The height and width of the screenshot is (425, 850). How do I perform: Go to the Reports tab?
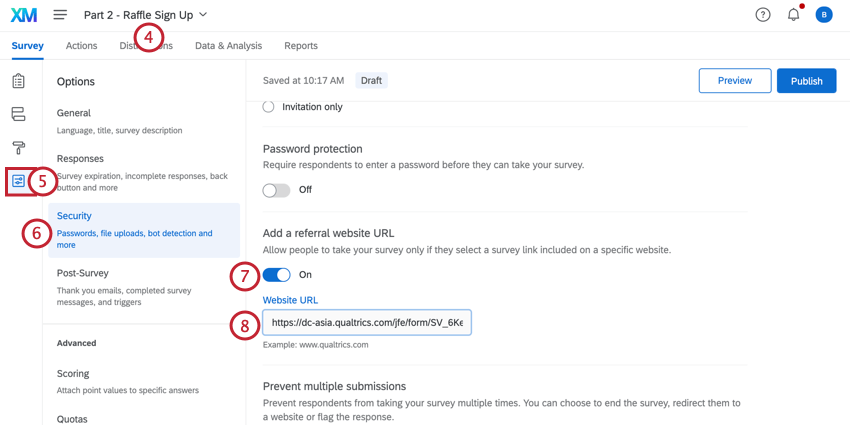(x=301, y=46)
